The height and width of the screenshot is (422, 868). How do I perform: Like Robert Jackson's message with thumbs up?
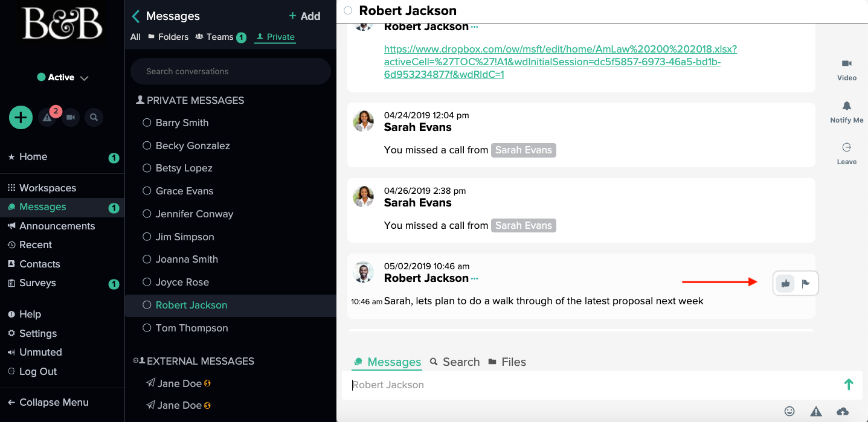pos(785,283)
